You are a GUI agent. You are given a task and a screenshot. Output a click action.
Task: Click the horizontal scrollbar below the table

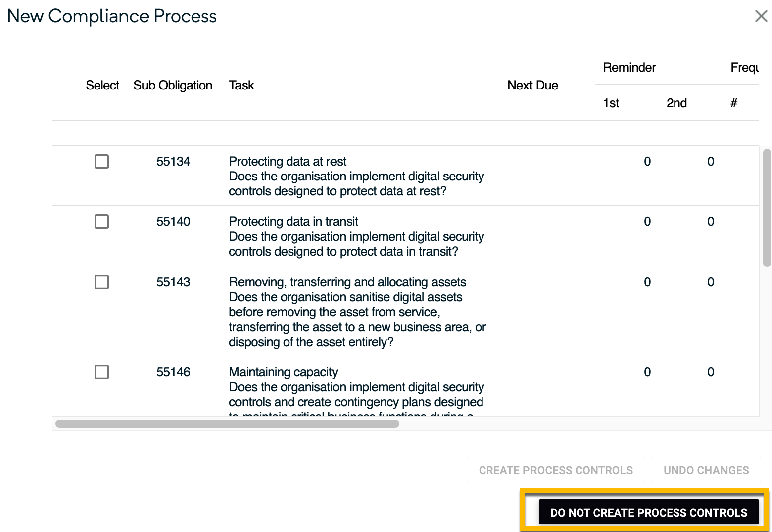[x=227, y=424]
